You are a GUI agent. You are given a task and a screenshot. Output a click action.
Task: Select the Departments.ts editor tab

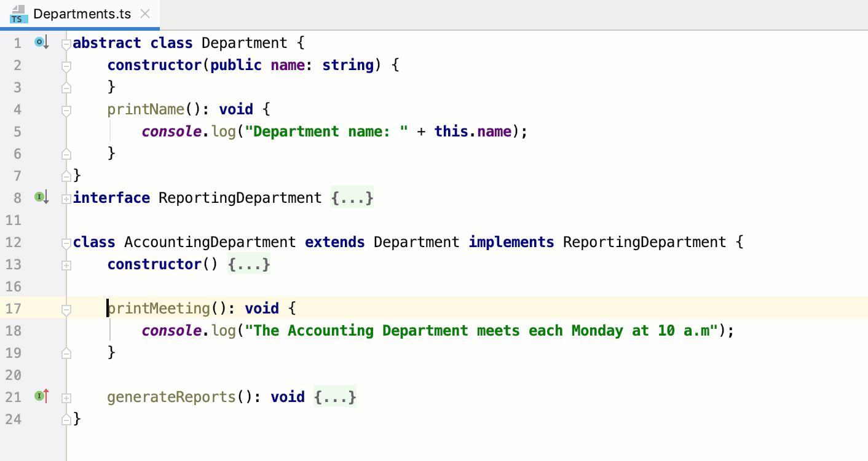pyautogui.click(x=80, y=13)
